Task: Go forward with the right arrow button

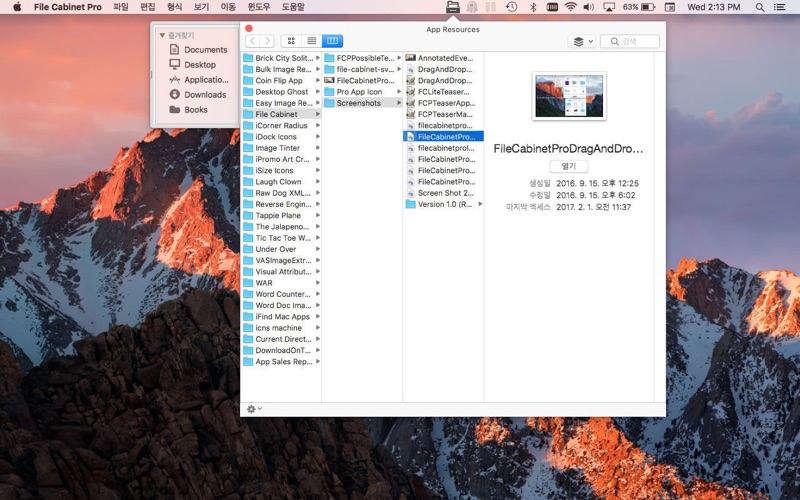Action: click(x=267, y=41)
